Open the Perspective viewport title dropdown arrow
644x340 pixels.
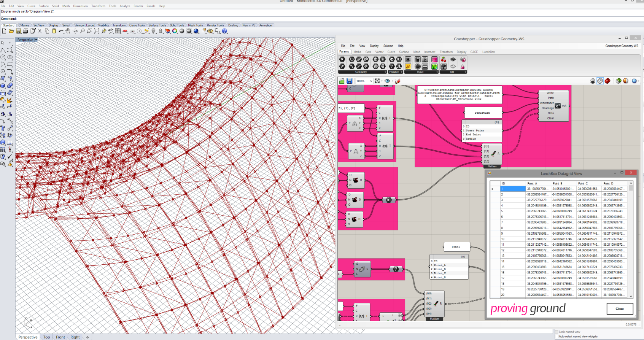coord(36,40)
